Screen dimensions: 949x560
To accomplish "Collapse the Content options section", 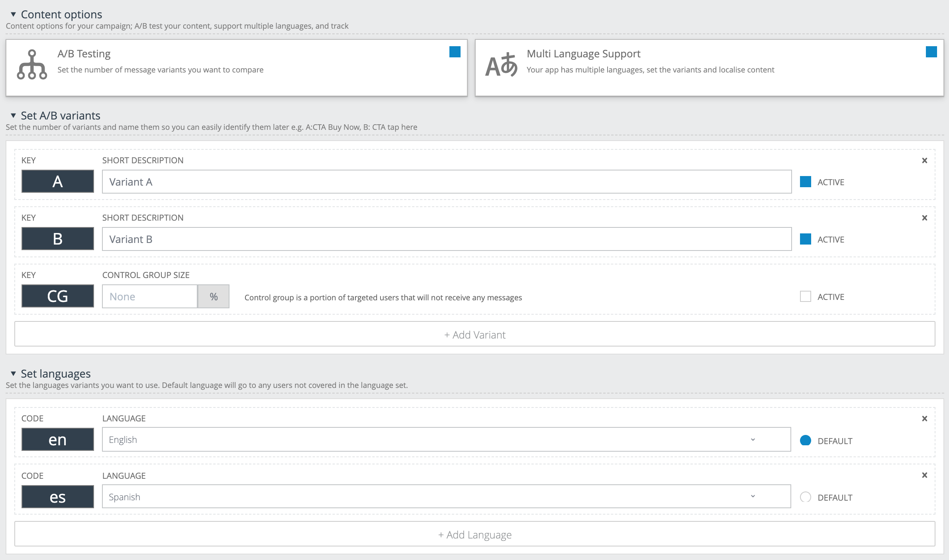I will point(13,15).
